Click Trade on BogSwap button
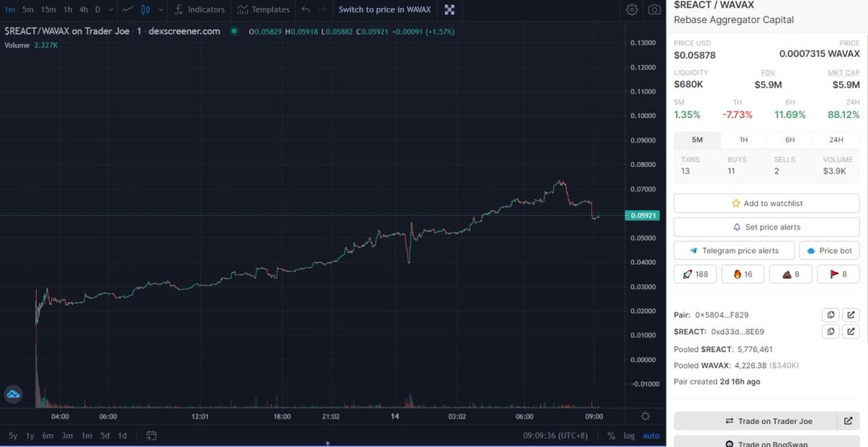 [767, 442]
